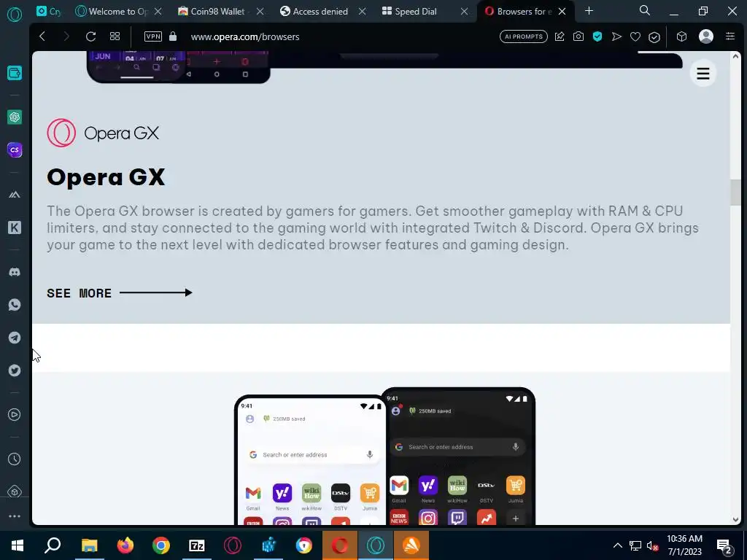Reload the current page
747x560 pixels.
(90, 36)
